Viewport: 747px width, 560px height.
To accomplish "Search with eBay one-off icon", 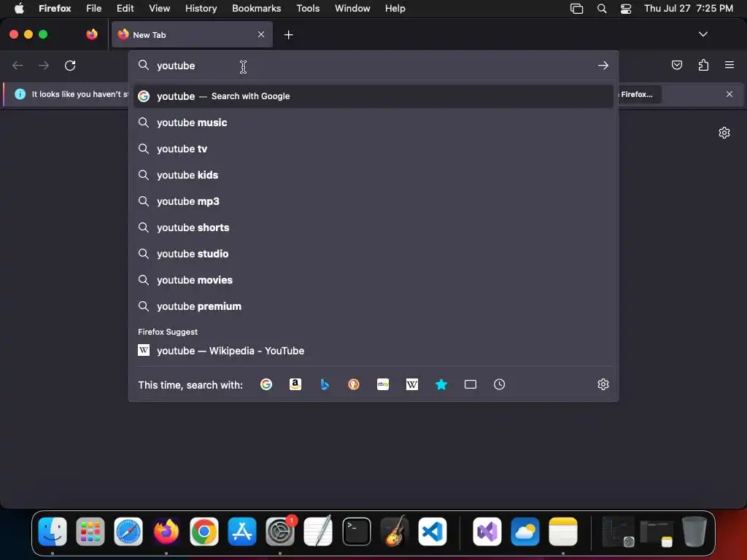I will click(x=383, y=384).
